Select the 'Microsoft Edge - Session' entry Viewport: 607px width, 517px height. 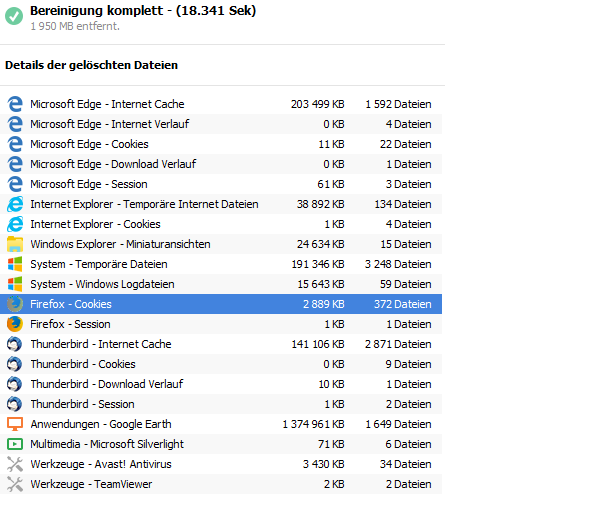point(221,184)
